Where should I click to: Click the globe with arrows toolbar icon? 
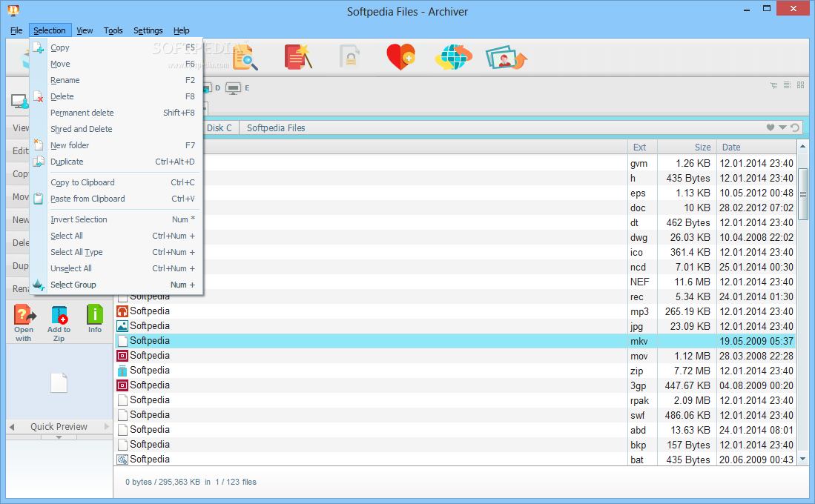453,56
